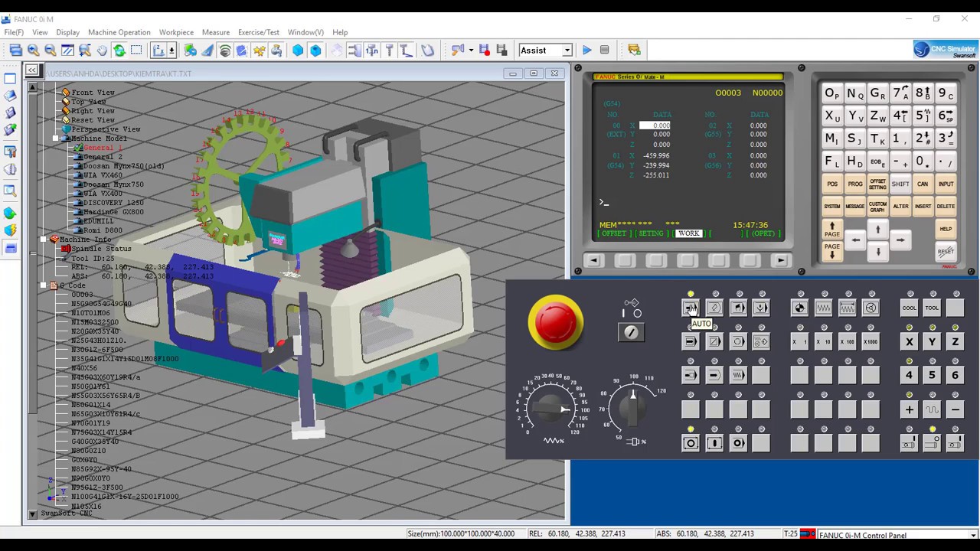Click the red emergency stop button
Screen dimensions: 980x551
coord(556,321)
